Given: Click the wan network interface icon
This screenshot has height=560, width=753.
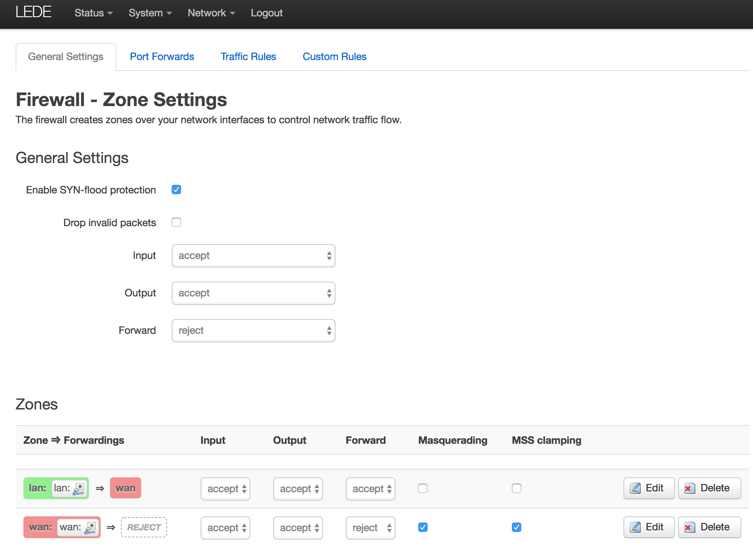Looking at the screenshot, I should (91, 527).
